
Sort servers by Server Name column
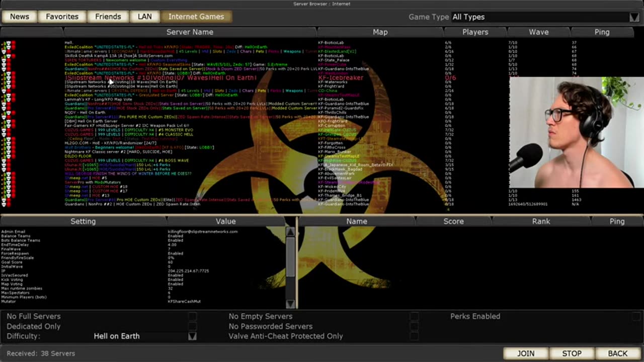click(x=190, y=32)
